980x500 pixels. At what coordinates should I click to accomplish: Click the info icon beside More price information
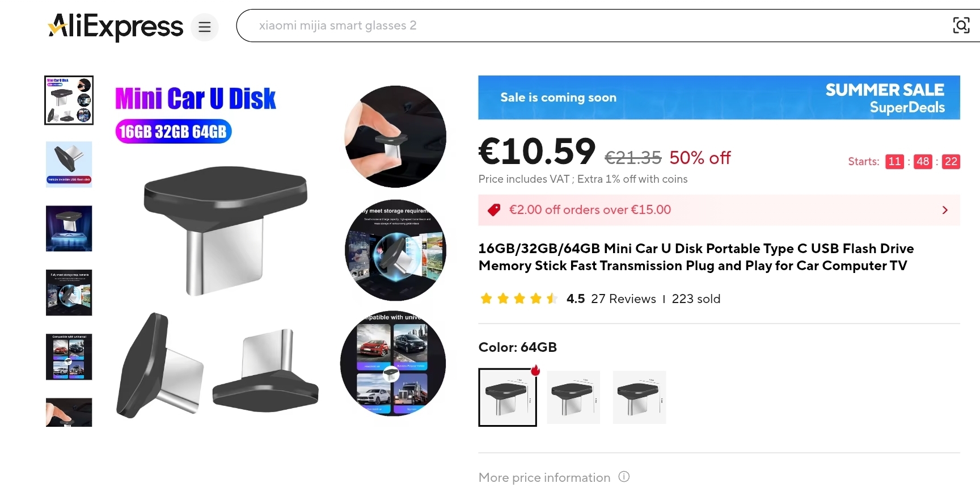[624, 477]
